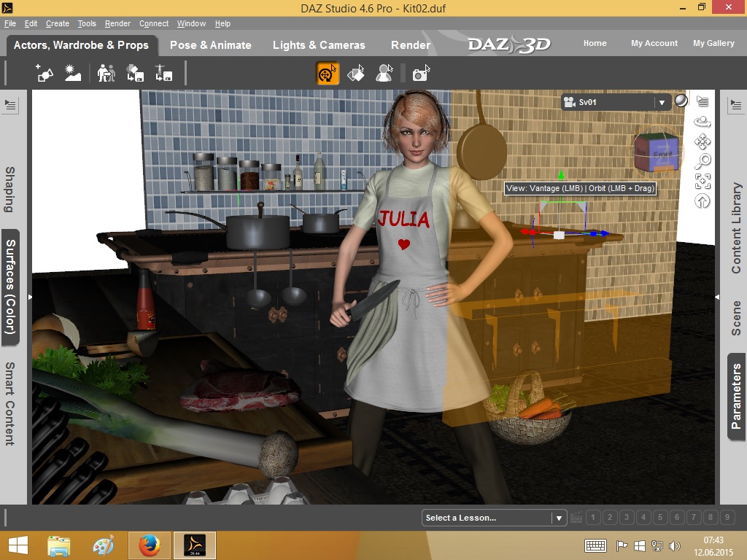Open the Shaping side tab
747x560 pixels.
[x=9, y=189]
